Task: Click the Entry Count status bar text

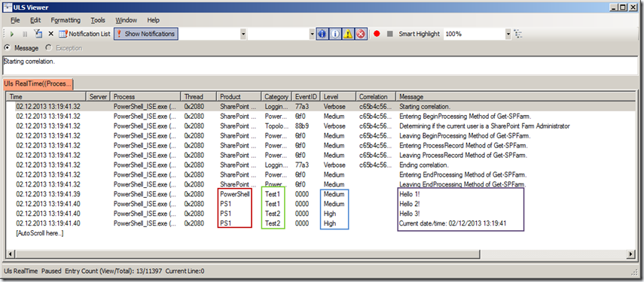Action: [x=114, y=271]
